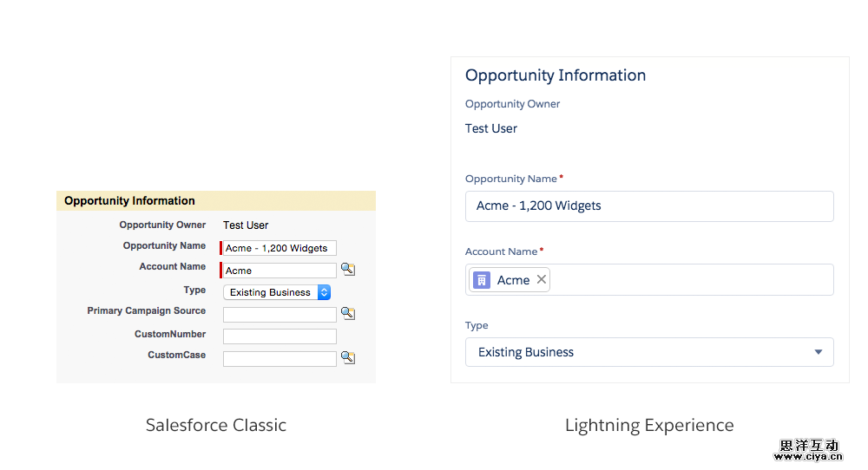Click the lookup icon beside Classic Account Name
Image resolution: width=868 pixels, height=470 pixels.
coord(347,270)
